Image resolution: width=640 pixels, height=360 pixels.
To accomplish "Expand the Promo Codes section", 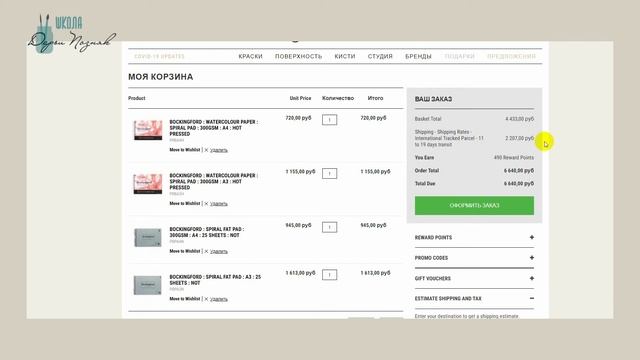I will 474,258.
